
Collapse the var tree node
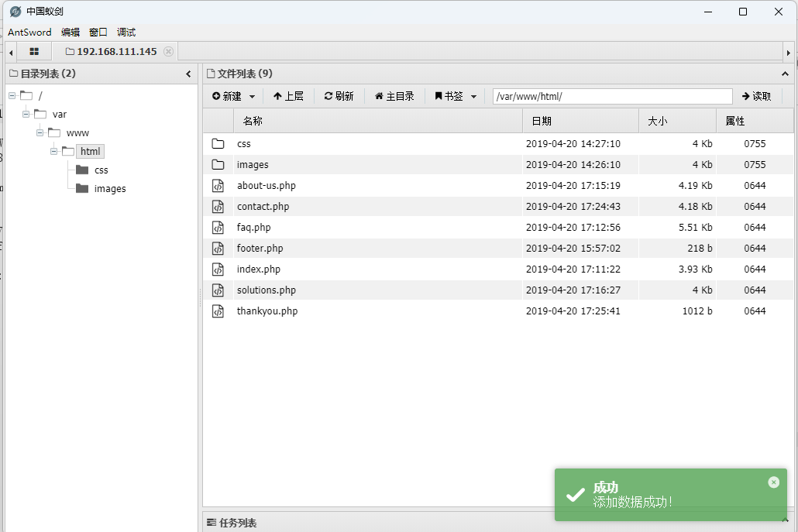[26, 114]
